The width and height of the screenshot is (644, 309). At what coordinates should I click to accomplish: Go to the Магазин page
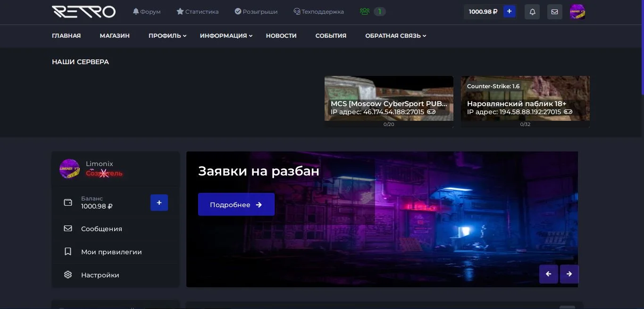(115, 36)
